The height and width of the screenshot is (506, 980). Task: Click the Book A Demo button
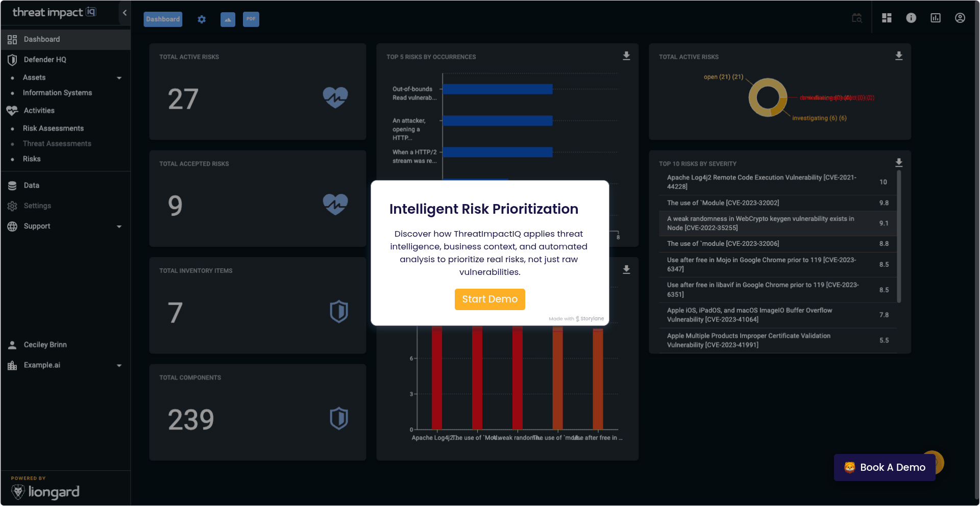coord(885,467)
